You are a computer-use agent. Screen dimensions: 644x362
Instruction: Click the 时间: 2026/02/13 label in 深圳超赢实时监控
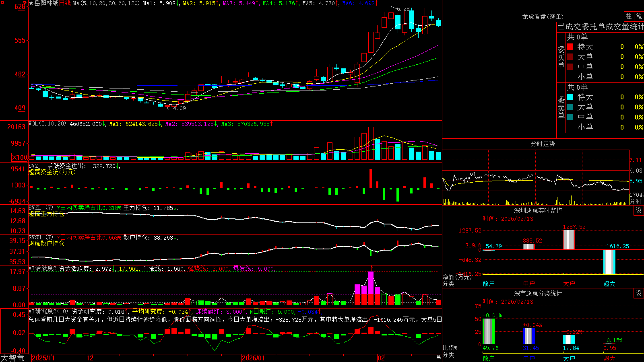pos(508,219)
